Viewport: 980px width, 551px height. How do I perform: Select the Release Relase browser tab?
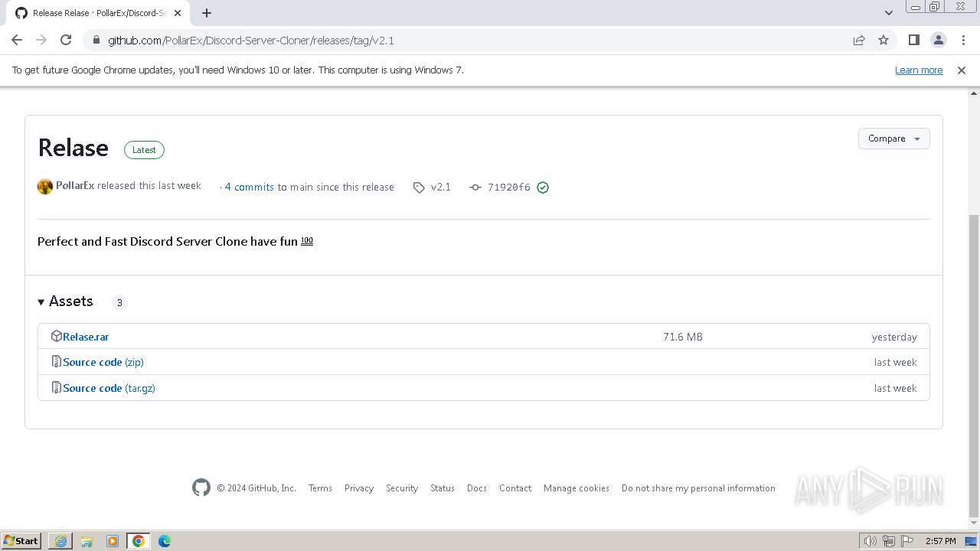pos(100,13)
